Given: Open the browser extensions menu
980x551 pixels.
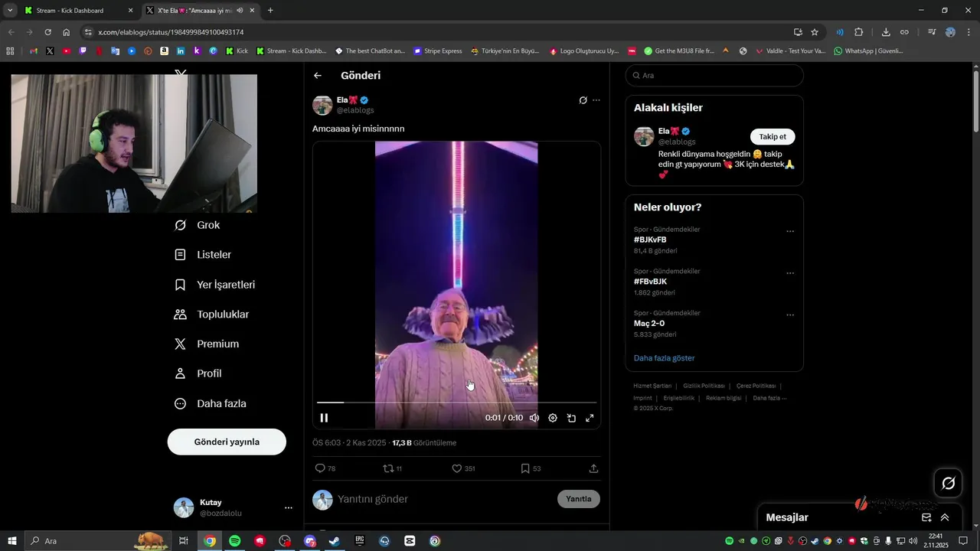Looking at the screenshot, I should [858, 32].
